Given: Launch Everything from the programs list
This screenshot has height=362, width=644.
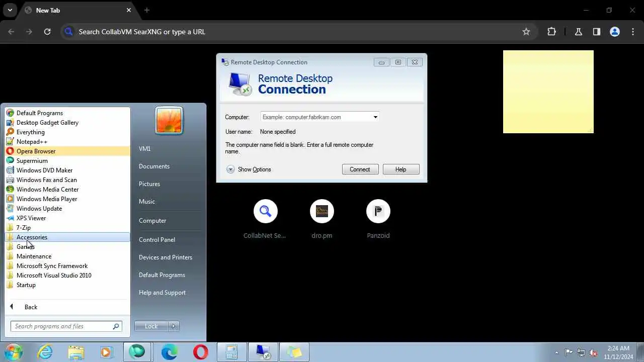Looking at the screenshot, I should (67, 132).
